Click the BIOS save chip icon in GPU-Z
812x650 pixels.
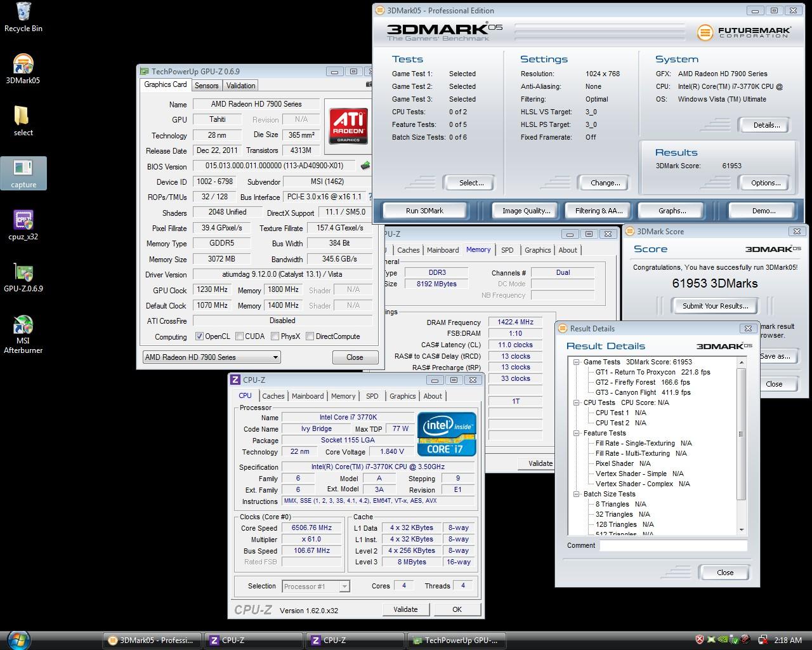pos(365,166)
